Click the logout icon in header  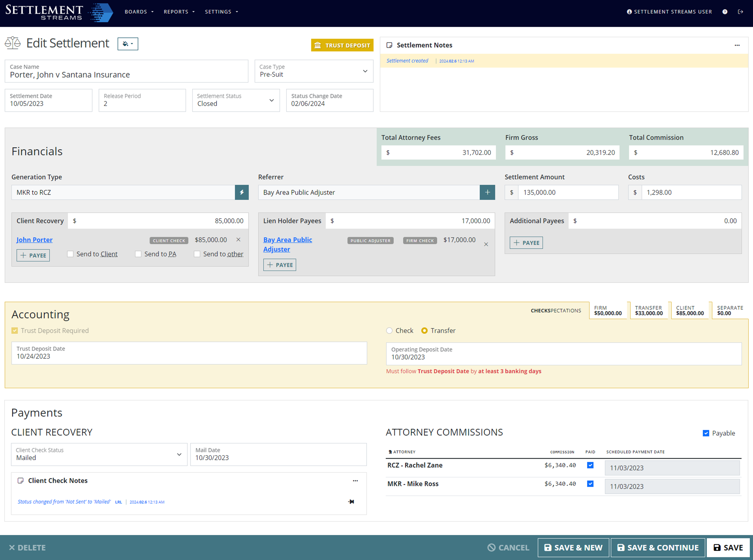tap(740, 11)
